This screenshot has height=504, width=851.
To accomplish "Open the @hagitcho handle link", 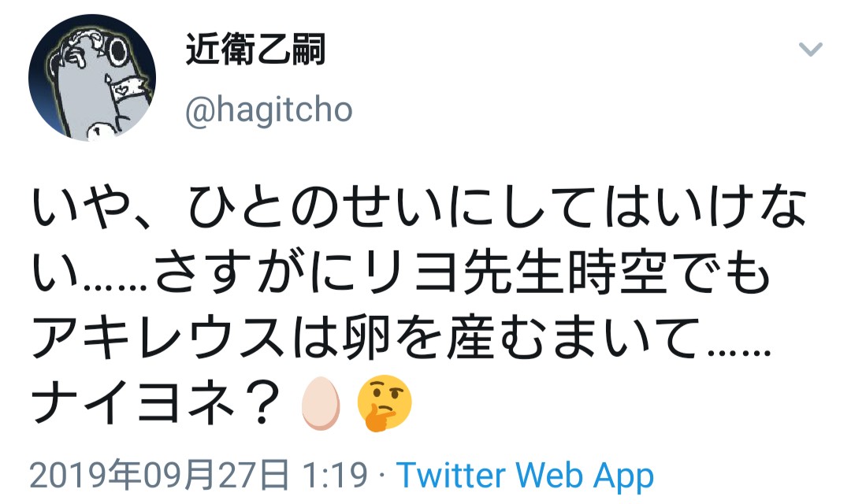I will coord(269,110).
